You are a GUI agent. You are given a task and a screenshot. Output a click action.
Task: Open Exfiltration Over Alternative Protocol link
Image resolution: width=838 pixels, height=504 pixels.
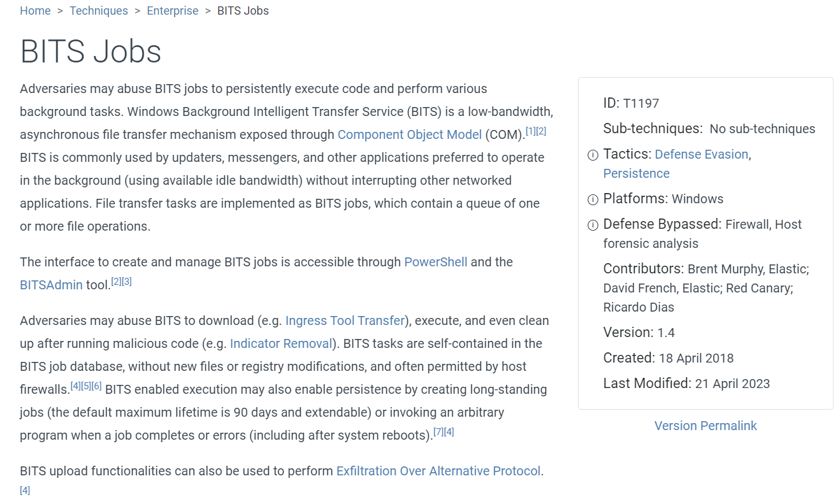click(x=438, y=471)
